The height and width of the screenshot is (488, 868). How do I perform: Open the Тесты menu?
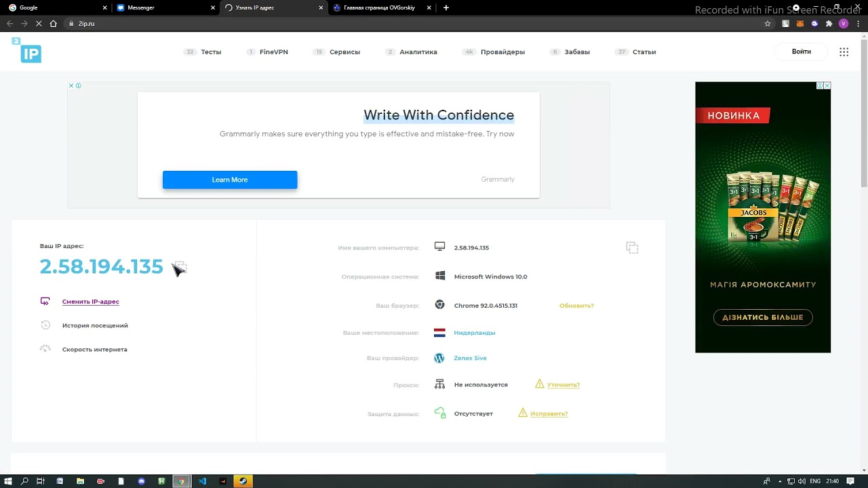(x=211, y=52)
